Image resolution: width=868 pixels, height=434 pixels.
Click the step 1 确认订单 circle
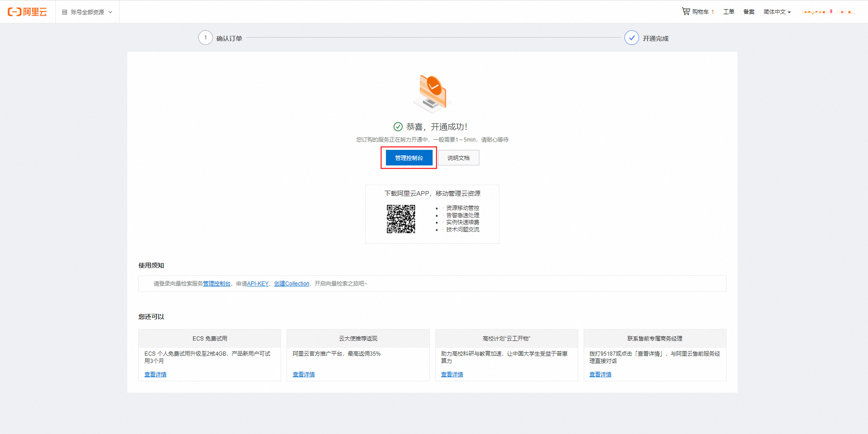click(x=206, y=38)
